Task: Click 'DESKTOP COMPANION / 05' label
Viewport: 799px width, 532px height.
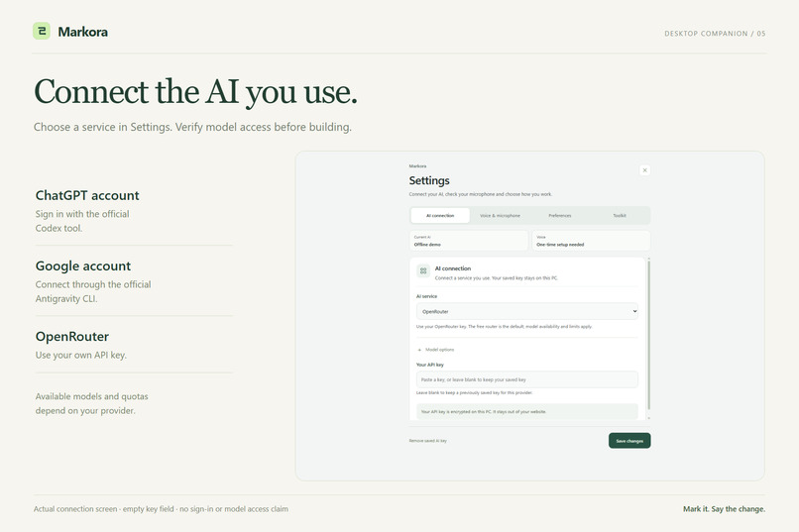Action: click(x=715, y=34)
